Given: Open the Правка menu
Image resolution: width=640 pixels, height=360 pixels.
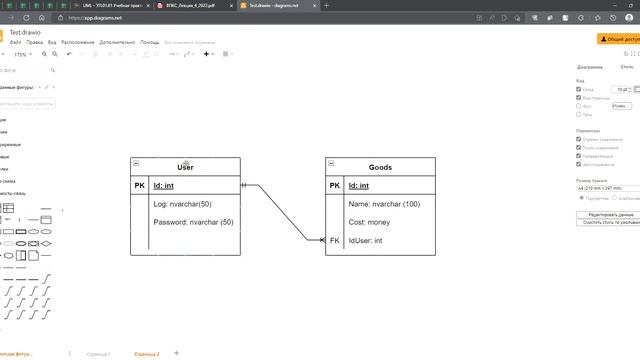Looking at the screenshot, I should pyautogui.click(x=34, y=42).
